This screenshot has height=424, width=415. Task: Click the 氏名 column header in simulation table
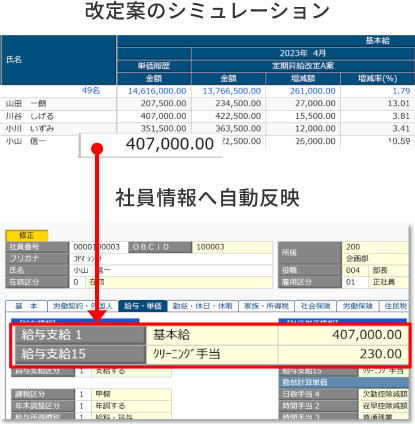point(59,60)
